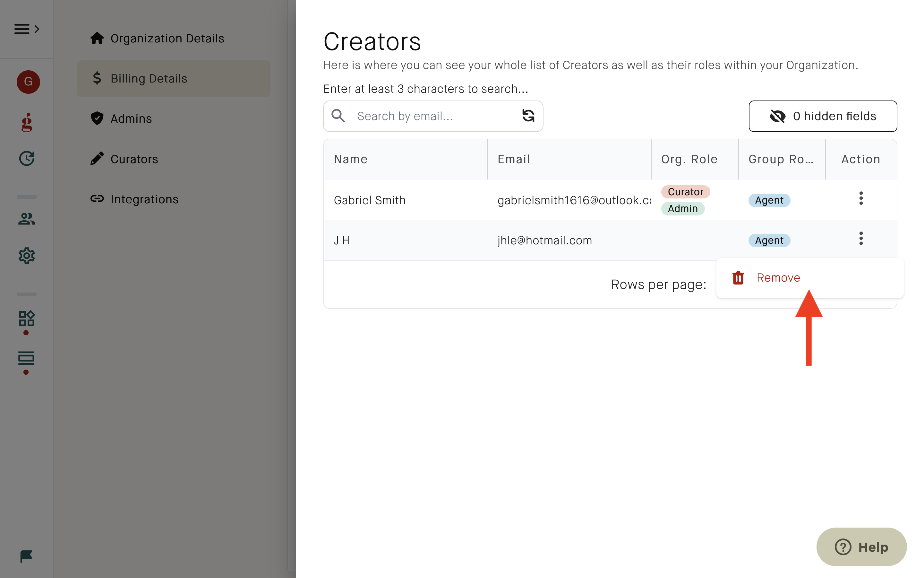
Task: Open the Help button
Action: [x=861, y=547]
